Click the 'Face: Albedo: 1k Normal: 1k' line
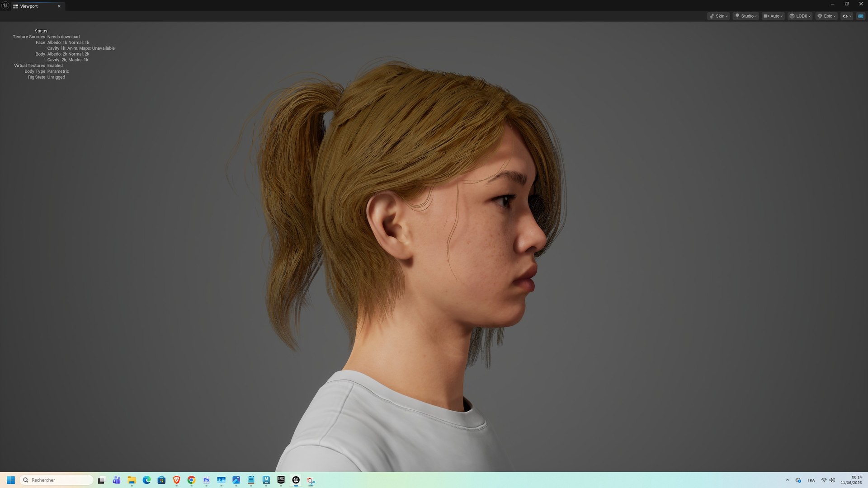 pos(62,42)
